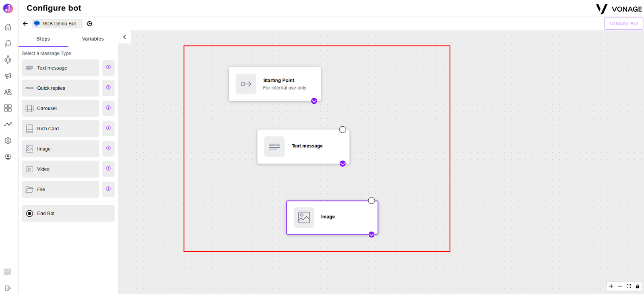
Task: Select the Text message node on canvas
Action: (303, 146)
